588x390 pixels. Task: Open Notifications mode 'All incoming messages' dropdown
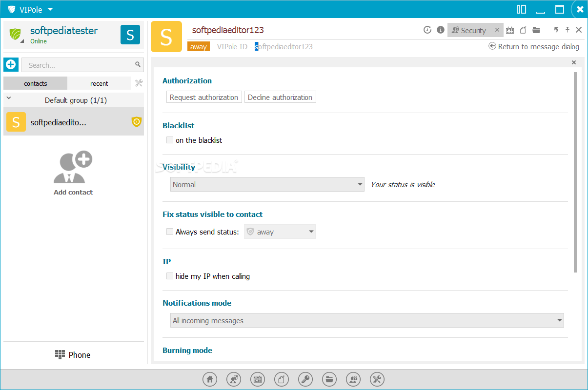(x=367, y=320)
